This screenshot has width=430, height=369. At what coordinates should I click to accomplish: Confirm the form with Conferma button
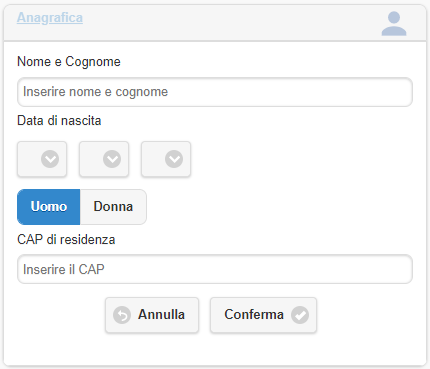point(263,315)
